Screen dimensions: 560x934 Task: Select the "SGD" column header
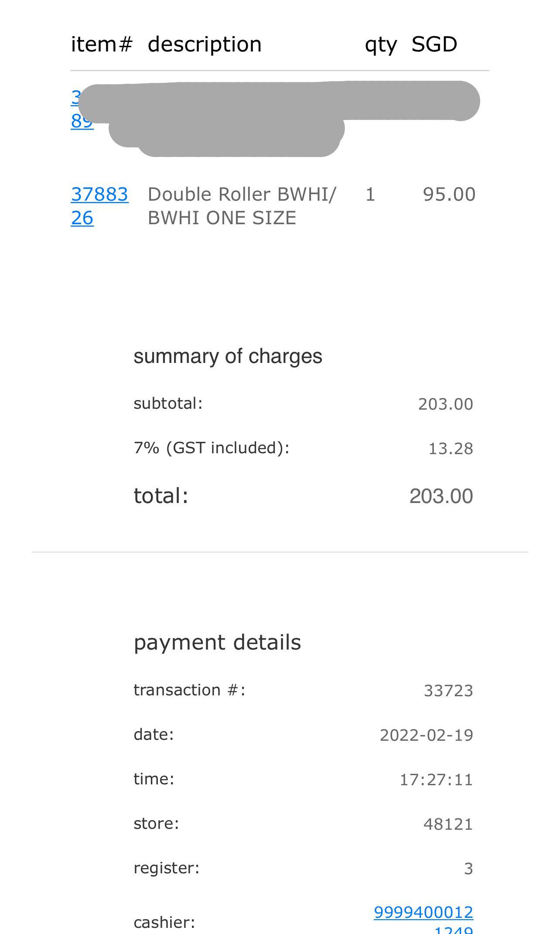coord(434,44)
